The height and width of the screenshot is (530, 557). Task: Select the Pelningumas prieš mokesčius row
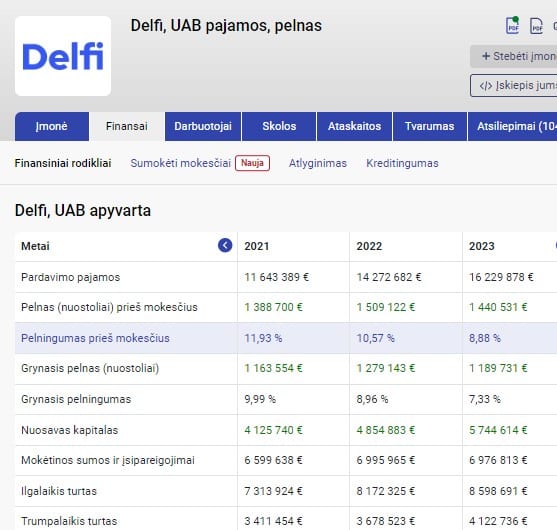[286, 338]
